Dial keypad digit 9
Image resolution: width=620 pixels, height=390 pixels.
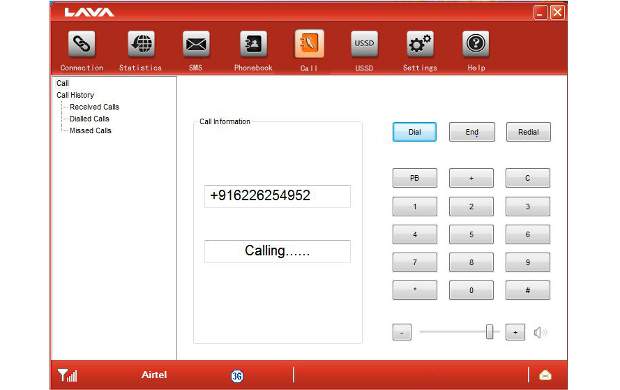click(527, 262)
